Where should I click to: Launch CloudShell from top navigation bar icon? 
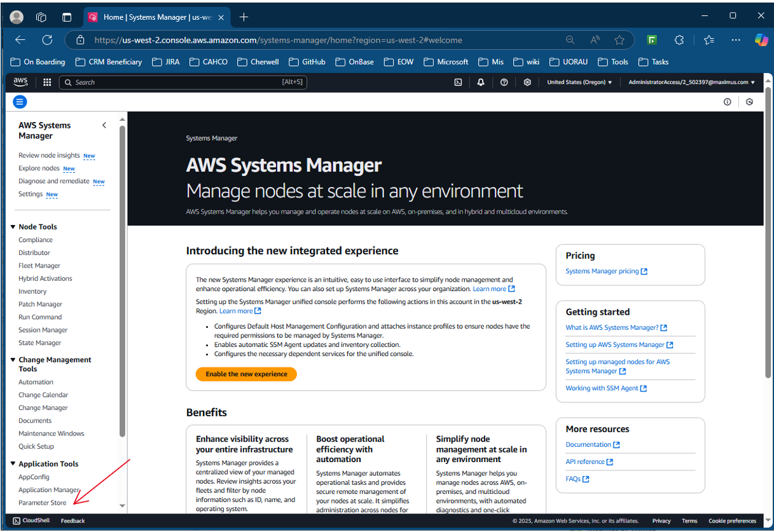coord(458,82)
